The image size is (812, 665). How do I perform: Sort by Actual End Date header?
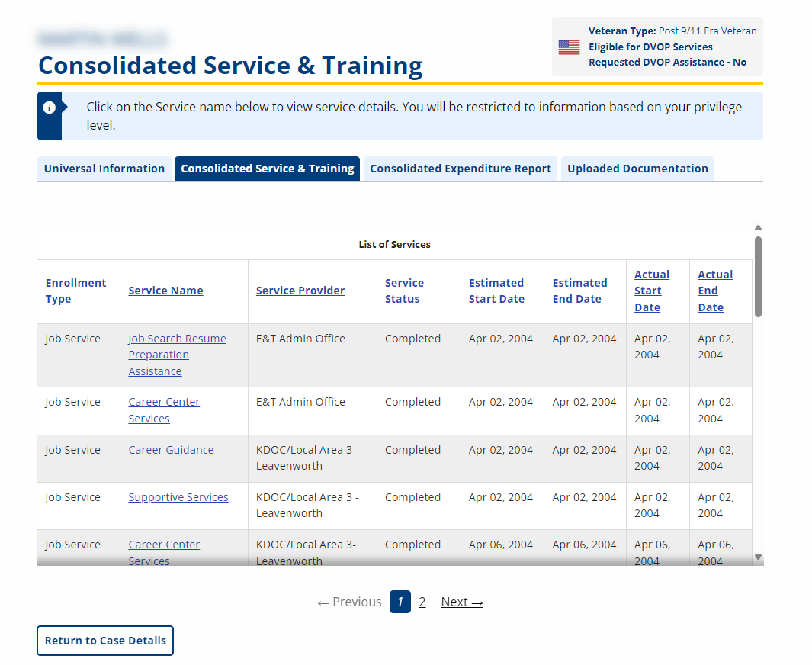tap(715, 291)
